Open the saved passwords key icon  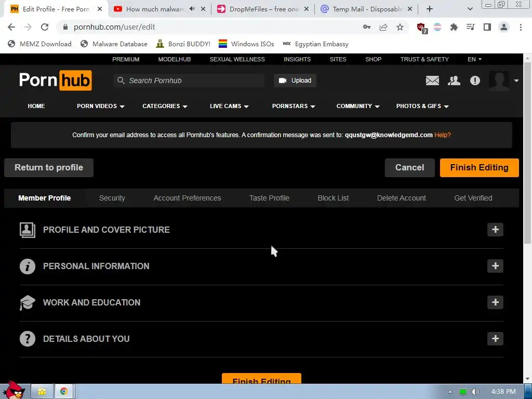pos(367,27)
